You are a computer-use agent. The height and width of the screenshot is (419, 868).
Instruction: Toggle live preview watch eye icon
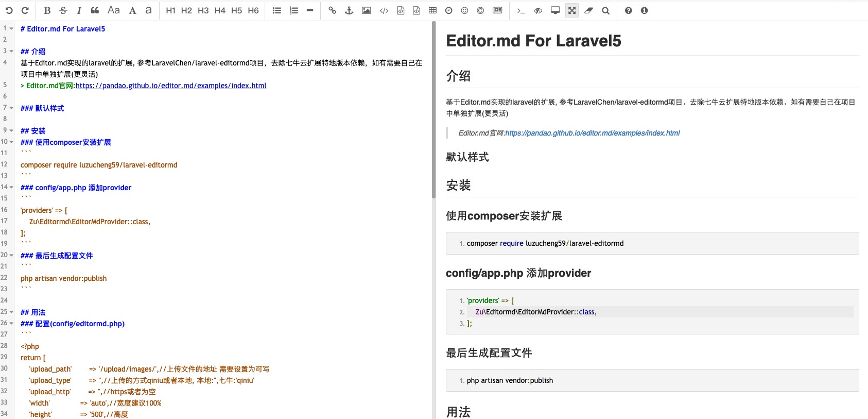click(x=538, y=10)
